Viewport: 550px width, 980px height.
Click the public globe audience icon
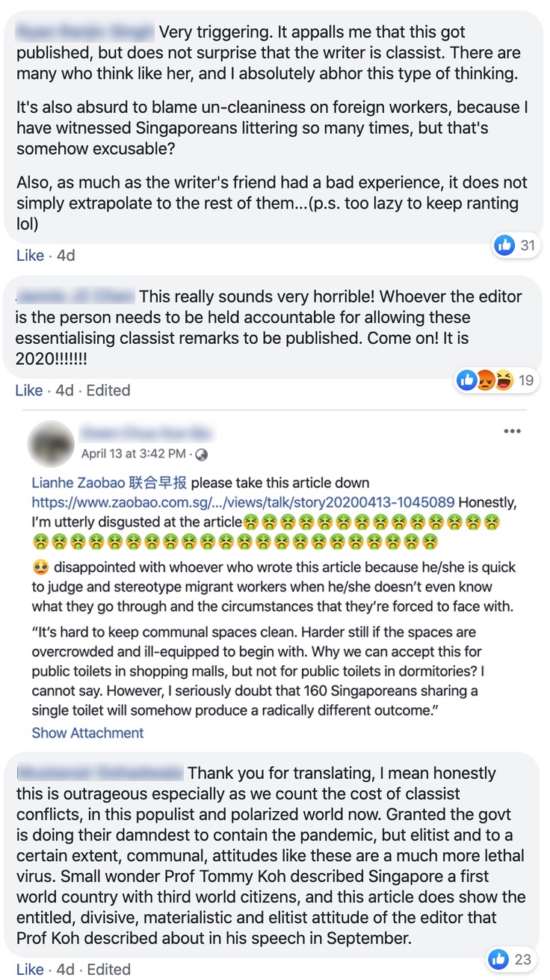pyautogui.click(x=202, y=454)
